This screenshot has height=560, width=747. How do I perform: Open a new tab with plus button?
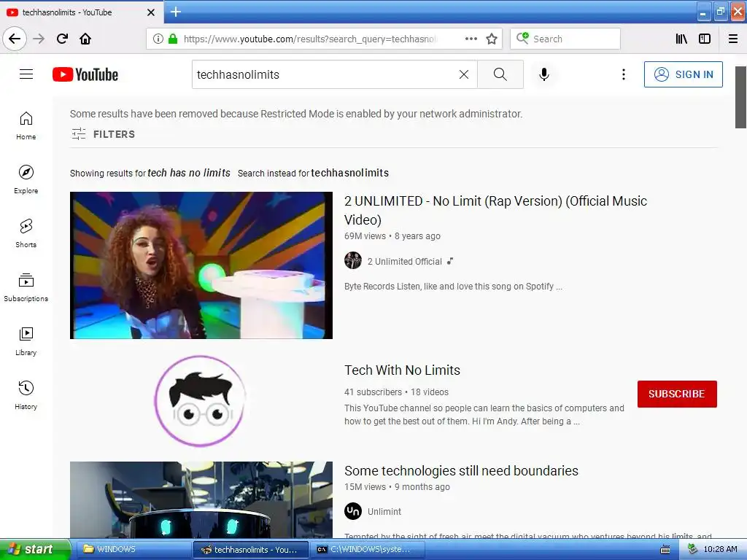[175, 12]
